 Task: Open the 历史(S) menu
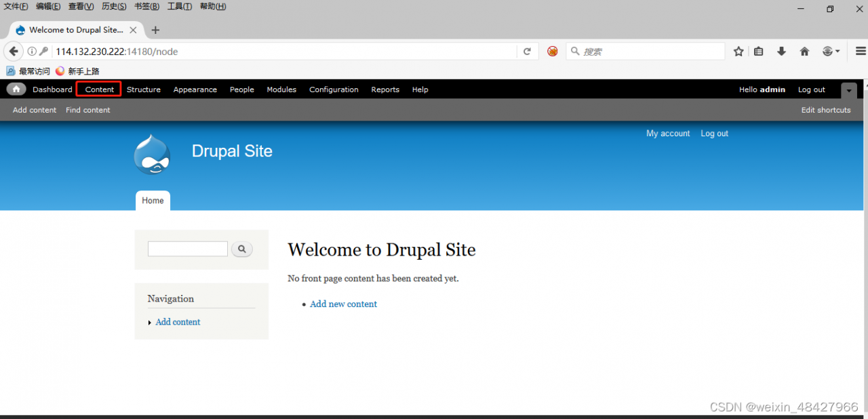click(114, 6)
